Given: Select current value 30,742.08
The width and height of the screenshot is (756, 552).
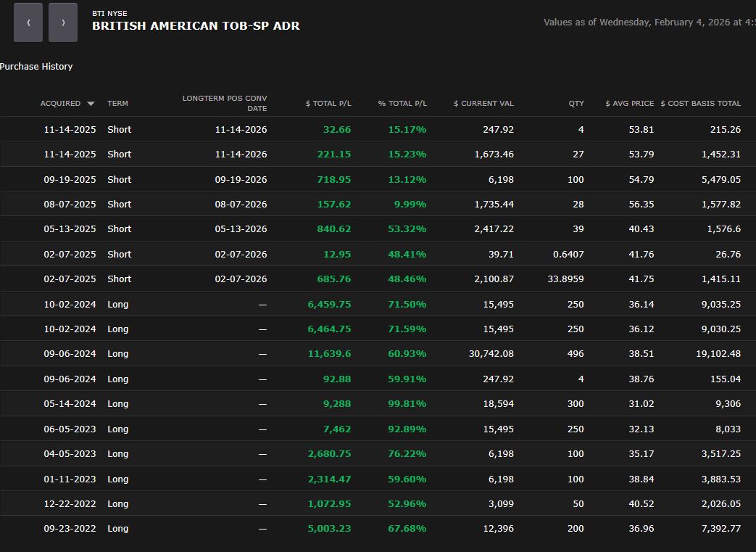Looking at the screenshot, I should pyautogui.click(x=491, y=354).
